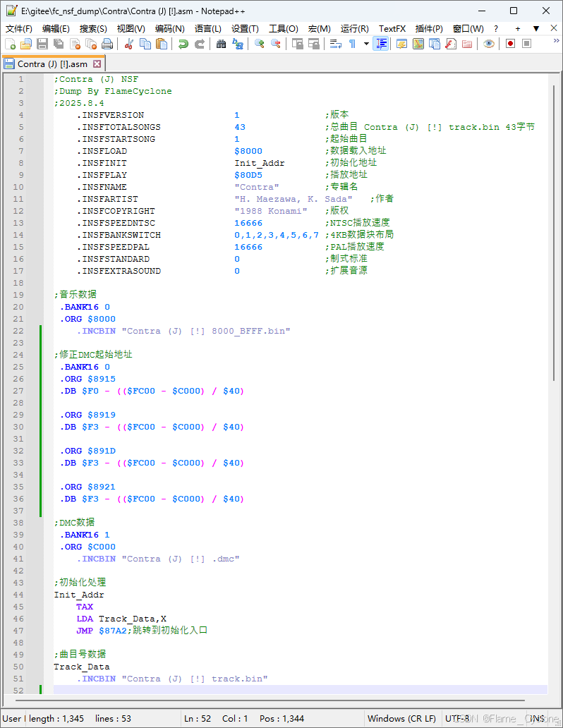Viewport: 563px width, 728px height.
Task: Open the 编码(N) menu
Action: 169,29
